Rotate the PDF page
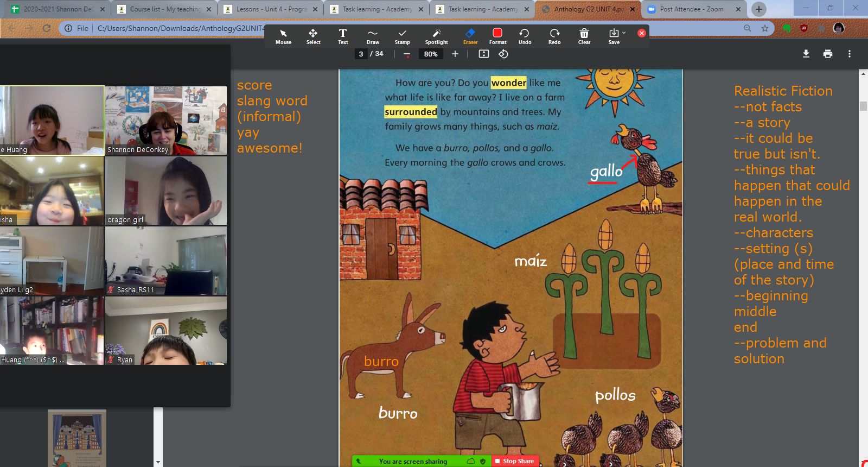 pos(503,54)
